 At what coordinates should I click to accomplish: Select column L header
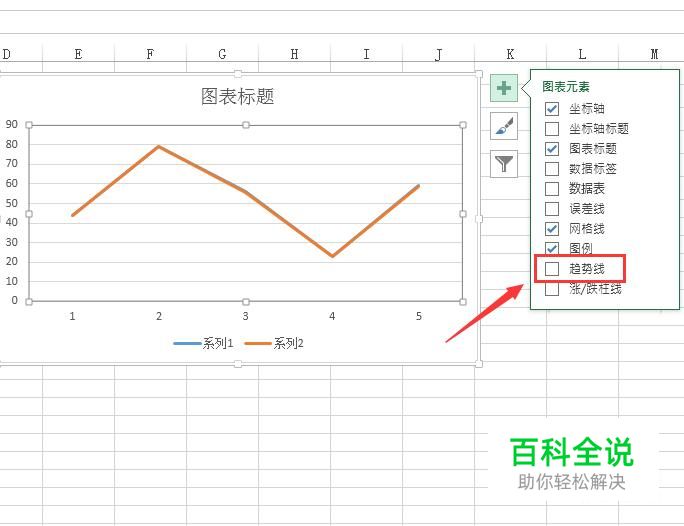[582, 54]
